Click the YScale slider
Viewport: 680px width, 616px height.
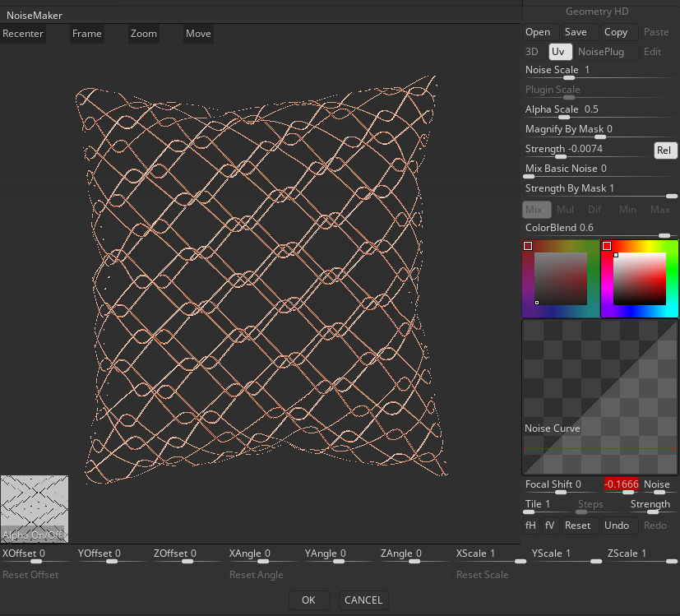(x=566, y=556)
